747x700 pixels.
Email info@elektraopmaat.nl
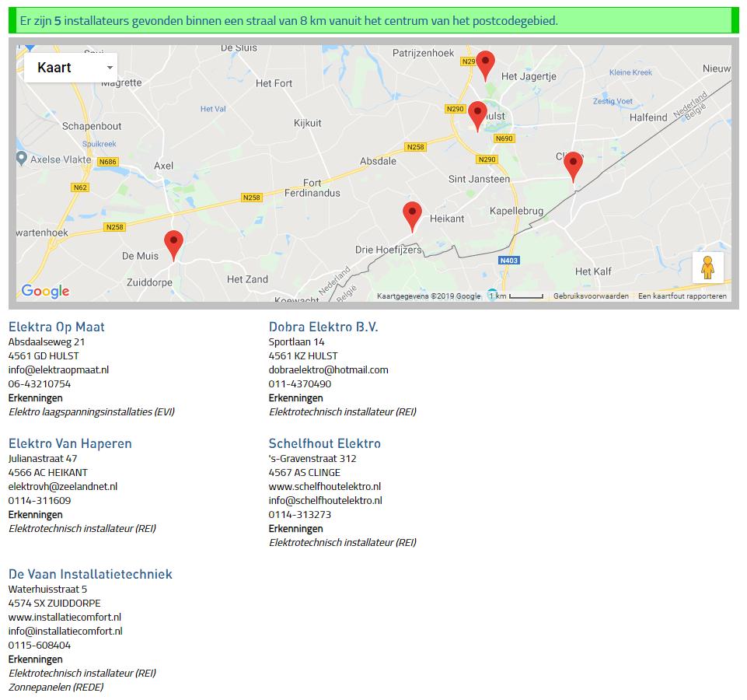[x=58, y=370]
